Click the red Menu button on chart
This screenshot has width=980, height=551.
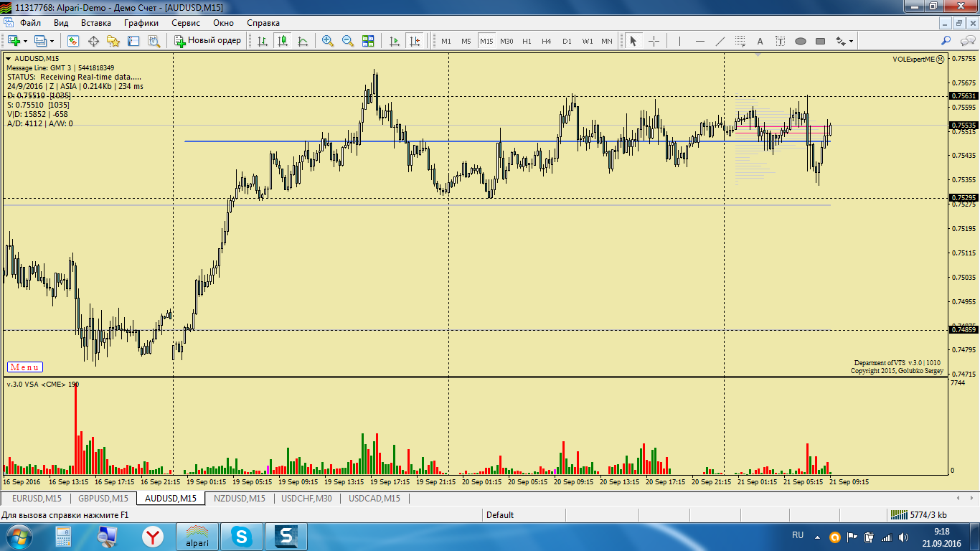click(x=25, y=367)
